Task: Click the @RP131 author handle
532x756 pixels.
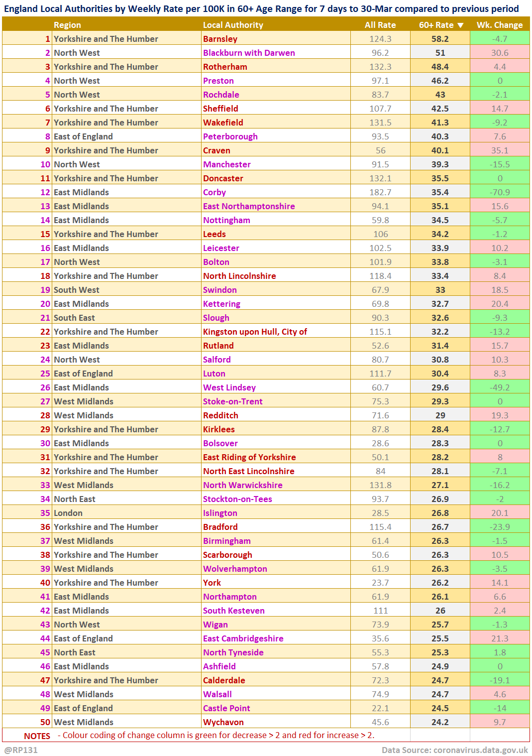Action: (21, 750)
